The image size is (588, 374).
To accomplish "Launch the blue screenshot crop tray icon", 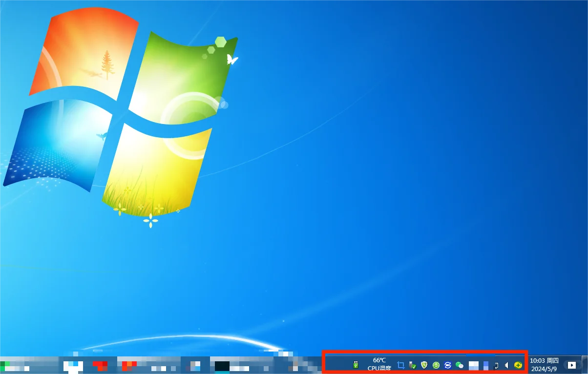I will [401, 365].
